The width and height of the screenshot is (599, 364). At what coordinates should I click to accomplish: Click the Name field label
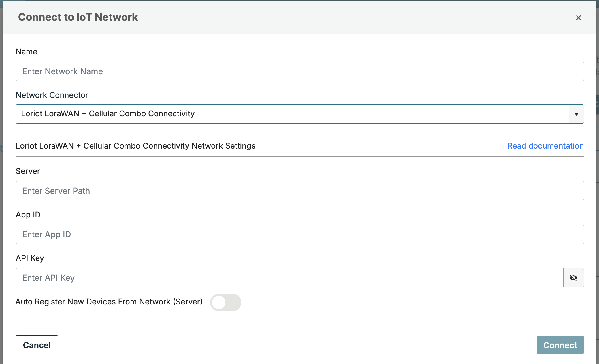(x=27, y=52)
